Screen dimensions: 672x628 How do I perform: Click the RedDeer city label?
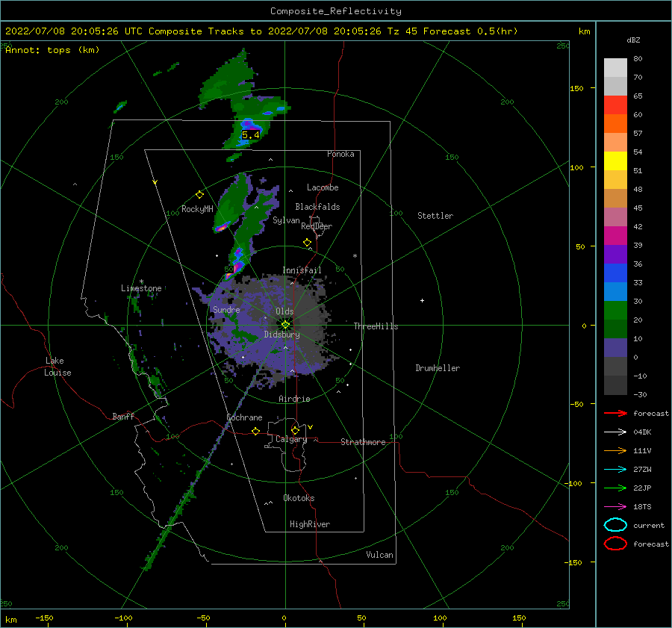point(317,226)
